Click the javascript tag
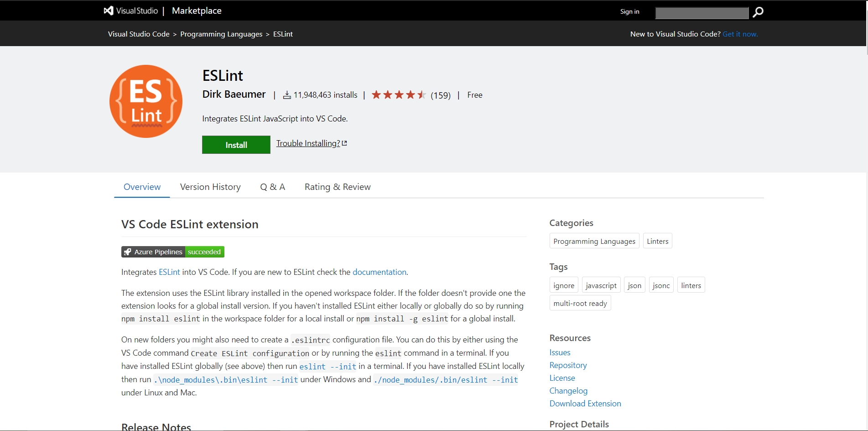 click(x=601, y=285)
